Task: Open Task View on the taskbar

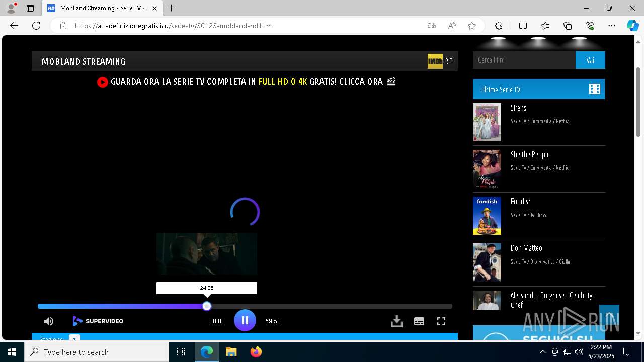Action: click(x=181, y=352)
